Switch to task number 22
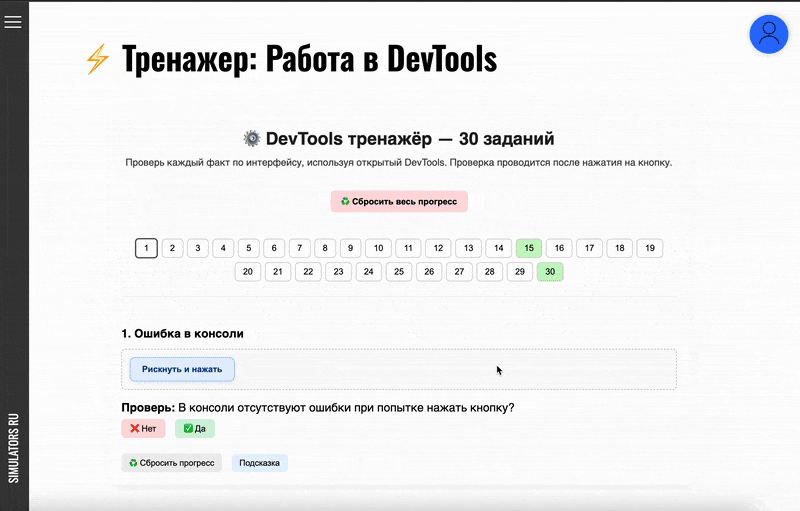Image resolution: width=800 pixels, height=511 pixels. (x=308, y=272)
